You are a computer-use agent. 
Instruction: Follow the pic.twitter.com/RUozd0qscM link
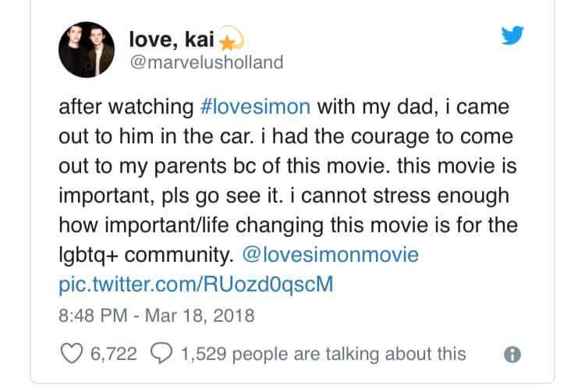(x=197, y=284)
